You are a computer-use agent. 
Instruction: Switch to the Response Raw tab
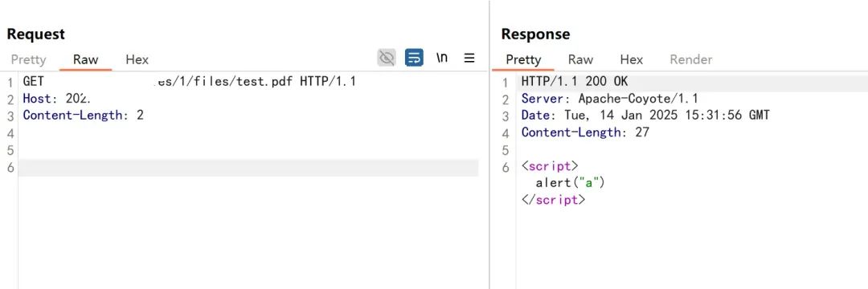pyautogui.click(x=581, y=59)
